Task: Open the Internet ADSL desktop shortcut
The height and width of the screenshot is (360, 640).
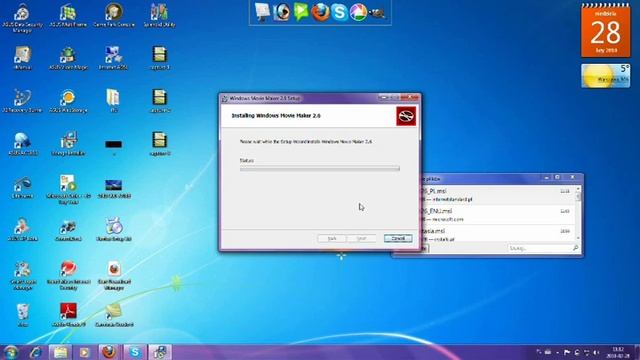Action: (113, 58)
